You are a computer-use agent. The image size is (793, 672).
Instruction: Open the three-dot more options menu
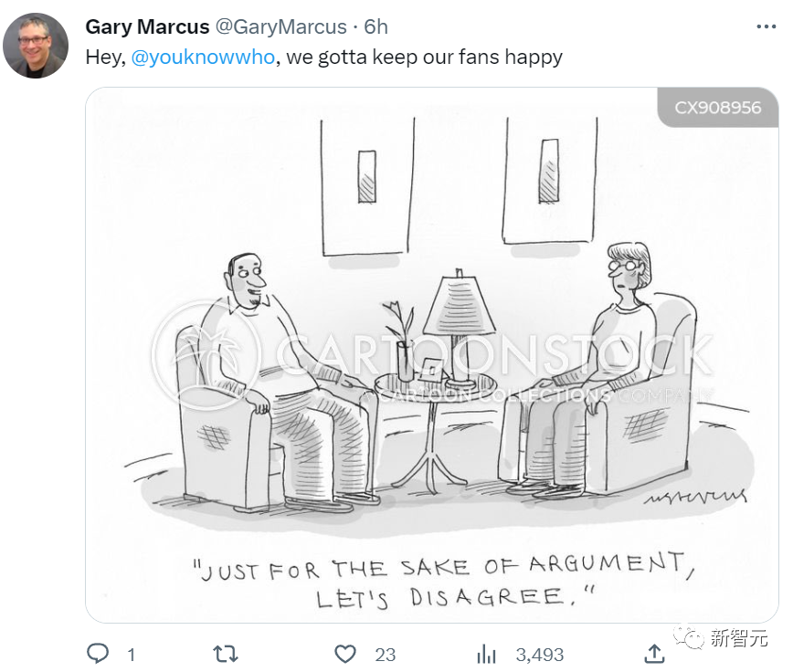[x=766, y=27]
